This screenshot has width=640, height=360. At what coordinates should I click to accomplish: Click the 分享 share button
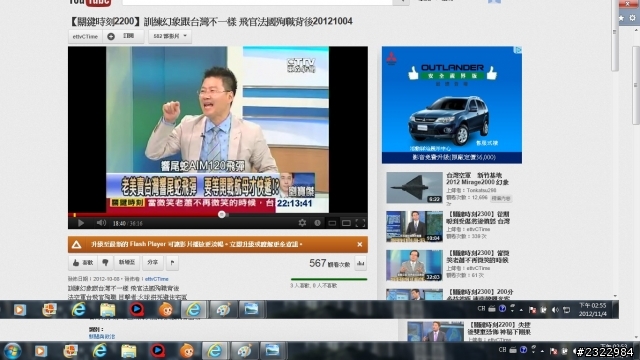tap(153, 262)
